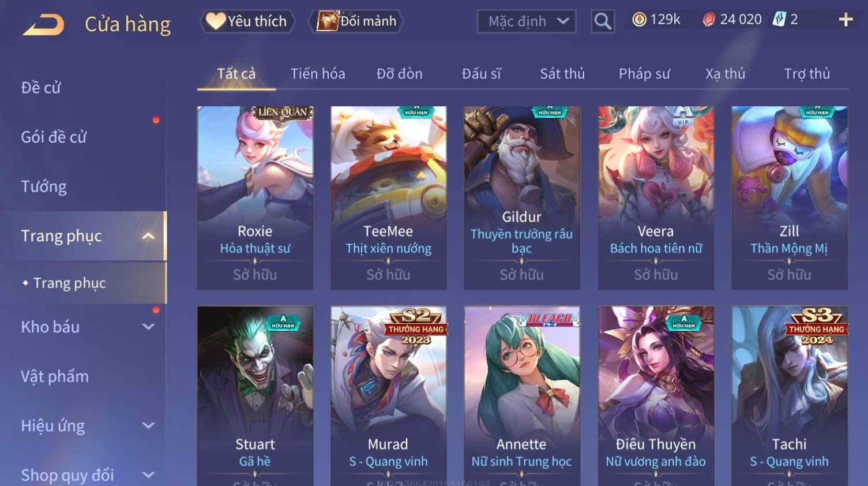Viewport: 868px width, 486px height.
Task: Click the gold coin 129k icon
Action: coord(639,20)
